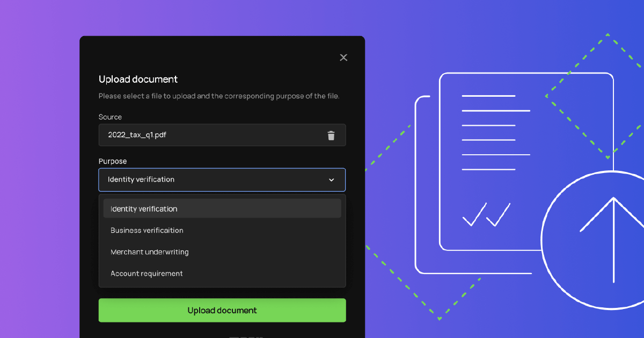
Task: Click the X to close the Upload document dialog
Action: click(343, 57)
